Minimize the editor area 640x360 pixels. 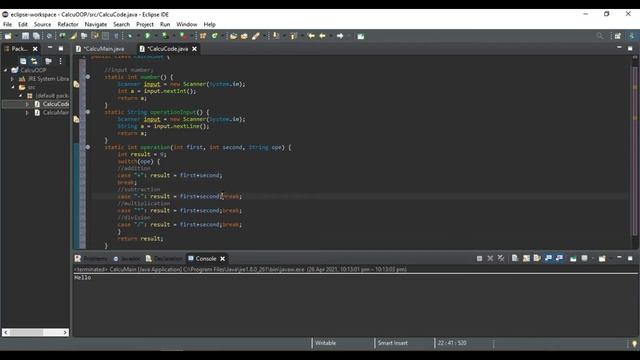click(x=619, y=48)
